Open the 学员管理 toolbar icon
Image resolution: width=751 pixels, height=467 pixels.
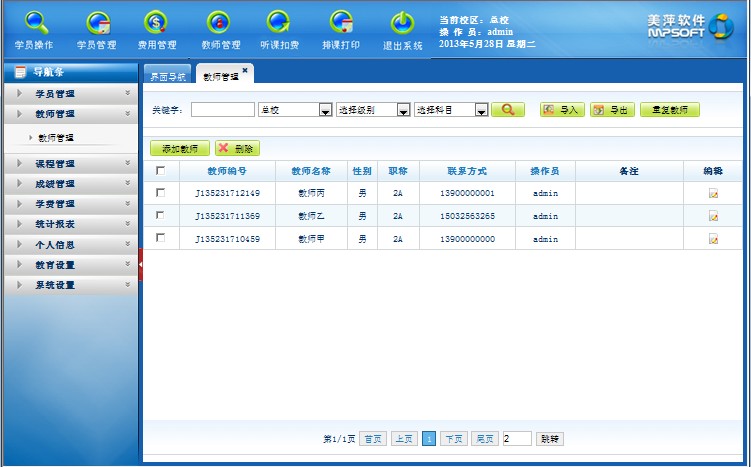click(x=96, y=23)
